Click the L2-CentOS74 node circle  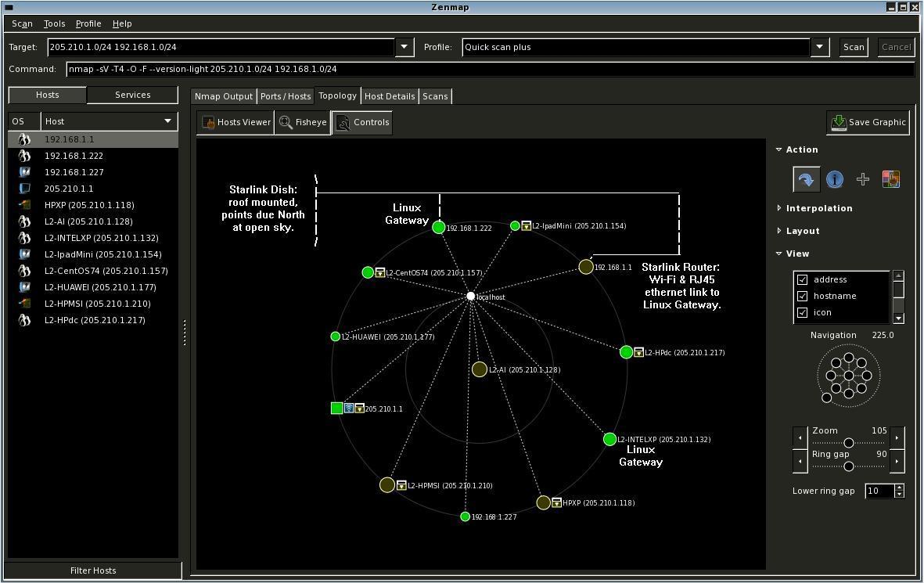pos(368,272)
